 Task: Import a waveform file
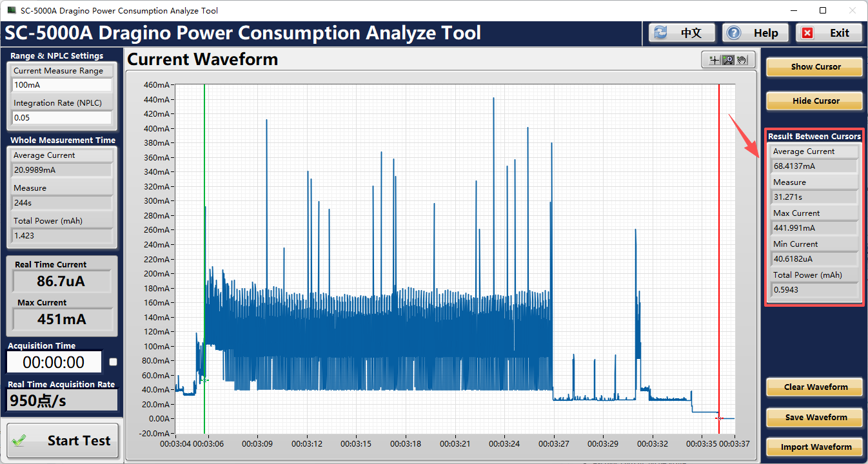click(814, 447)
